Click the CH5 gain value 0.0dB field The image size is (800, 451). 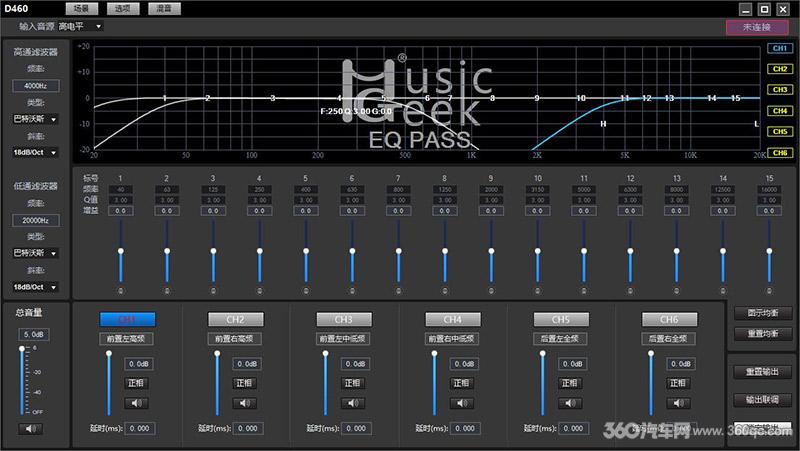click(x=573, y=364)
